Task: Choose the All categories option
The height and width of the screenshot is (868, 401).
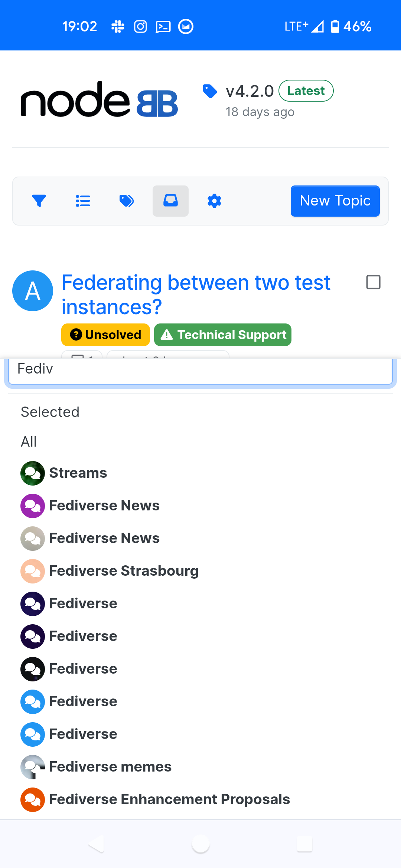Action: pyautogui.click(x=29, y=442)
